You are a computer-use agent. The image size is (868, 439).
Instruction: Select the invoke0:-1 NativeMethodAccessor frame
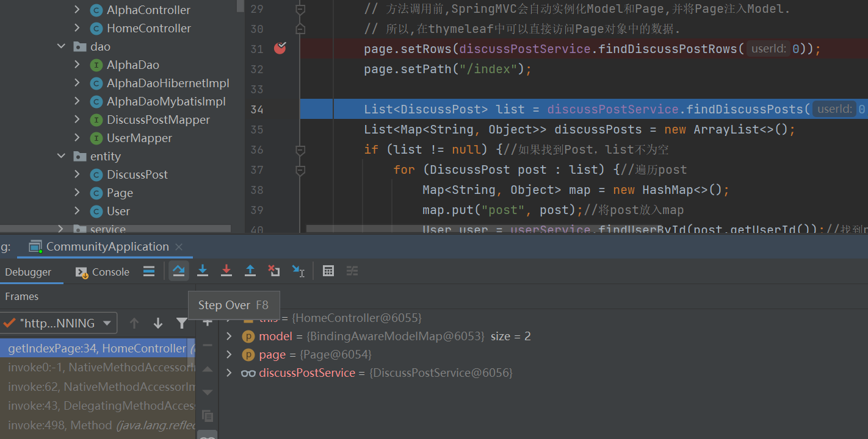98,368
